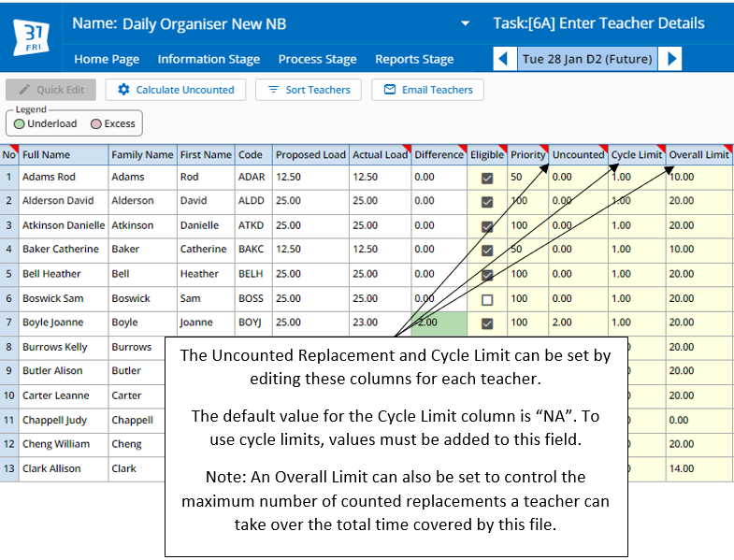Click Task:[6A] Enter Teacher Details title
The height and width of the screenshot is (560, 734).
click(598, 23)
